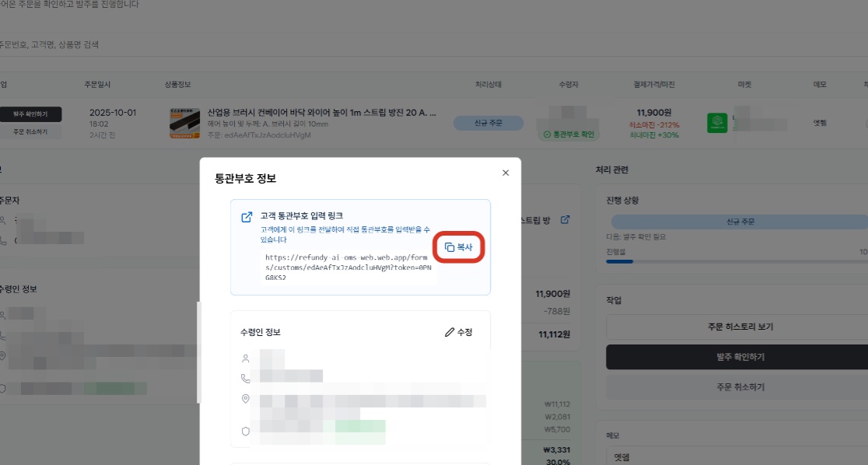Close the 통관부호 정보 dialog
The width and height of the screenshot is (868, 465).
coord(506,173)
